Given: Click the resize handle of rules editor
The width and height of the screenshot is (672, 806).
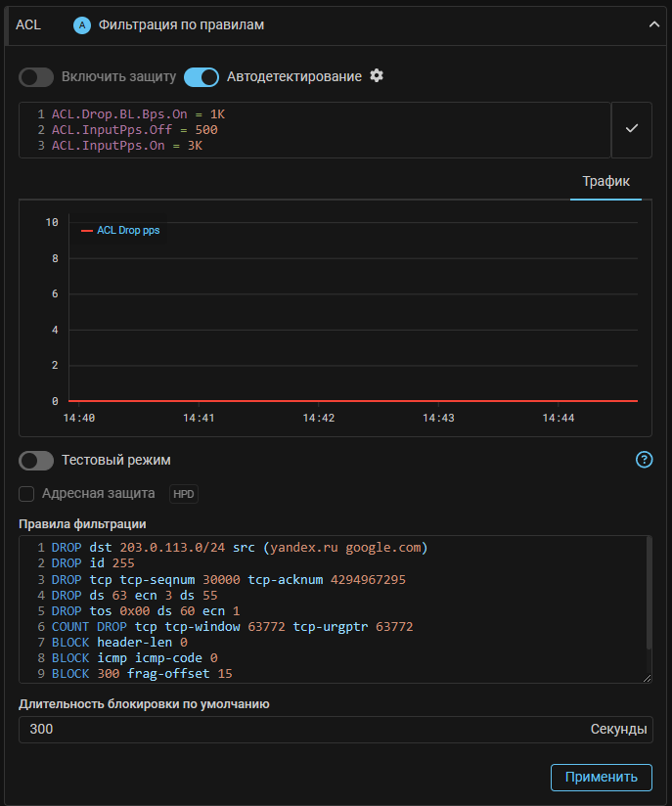Looking at the screenshot, I should coord(647,677).
